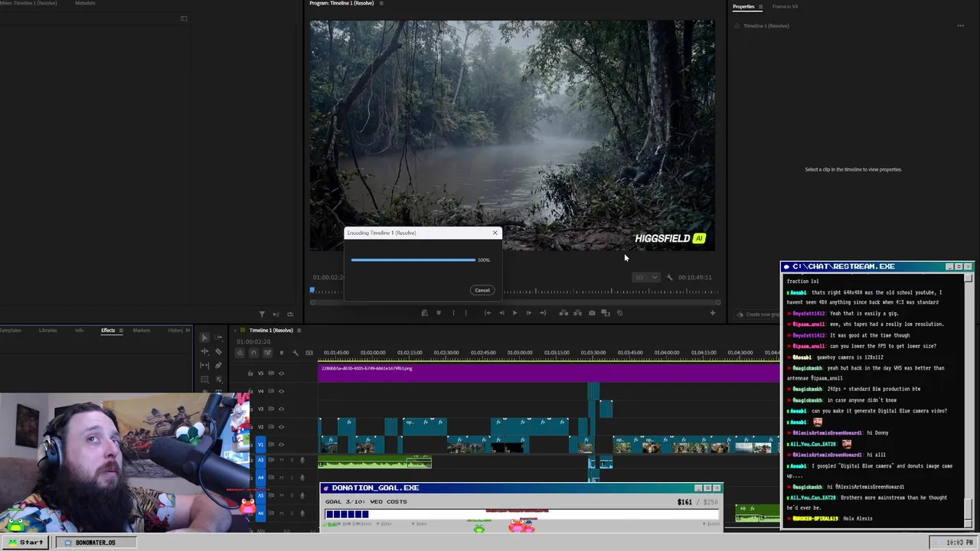Open playback resolution 1/2 dropdown

pyautogui.click(x=645, y=277)
